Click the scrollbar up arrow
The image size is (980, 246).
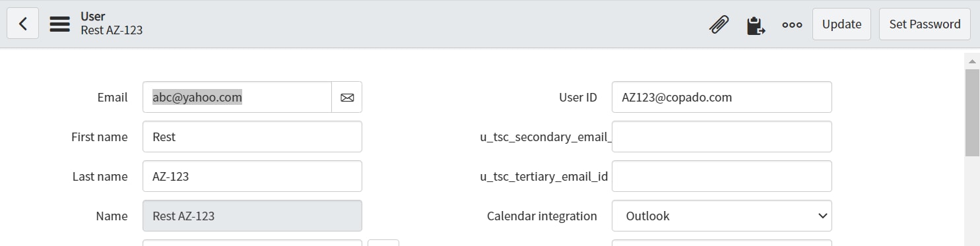click(972, 61)
